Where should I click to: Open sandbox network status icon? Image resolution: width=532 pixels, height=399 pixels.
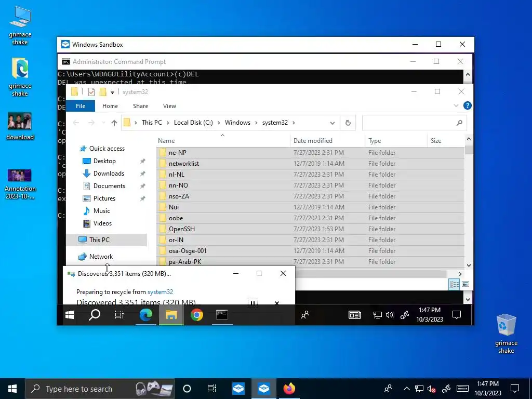[x=377, y=315]
